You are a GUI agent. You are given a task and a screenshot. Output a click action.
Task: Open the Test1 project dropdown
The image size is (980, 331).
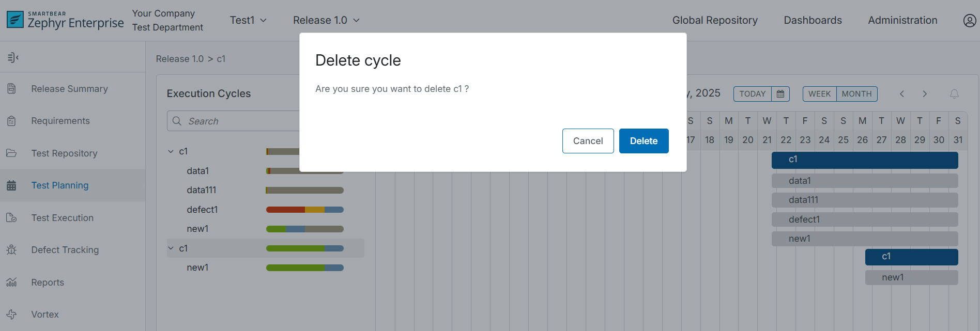coord(248,20)
